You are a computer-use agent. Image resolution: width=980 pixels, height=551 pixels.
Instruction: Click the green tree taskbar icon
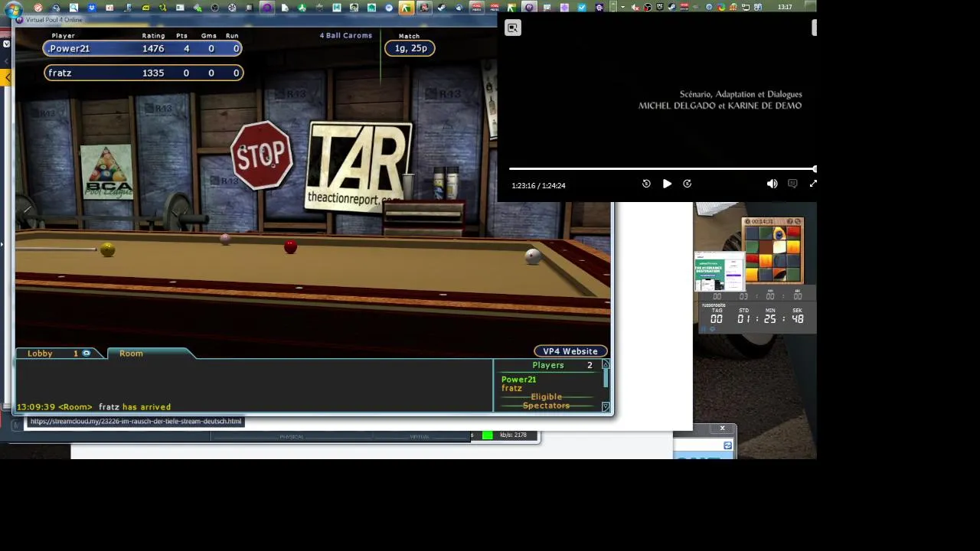(x=302, y=8)
